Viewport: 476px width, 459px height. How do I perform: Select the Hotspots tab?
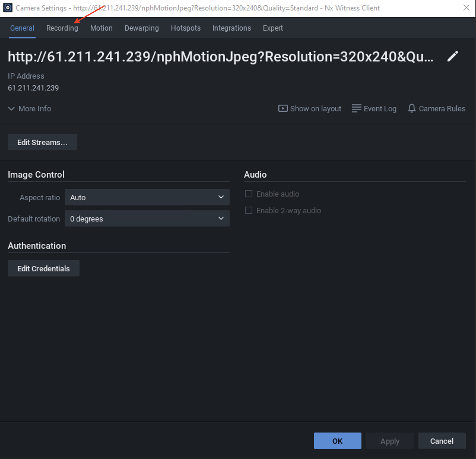tap(186, 28)
